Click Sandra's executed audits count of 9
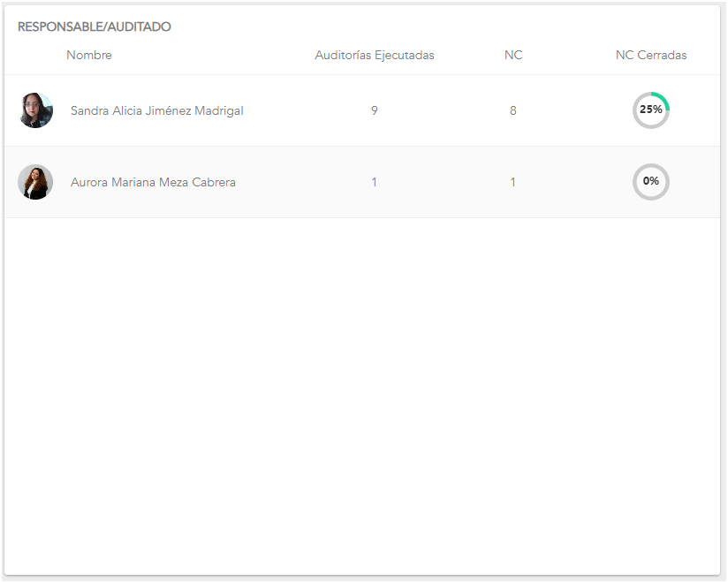The width and height of the screenshot is (728, 583). tap(375, 110)
